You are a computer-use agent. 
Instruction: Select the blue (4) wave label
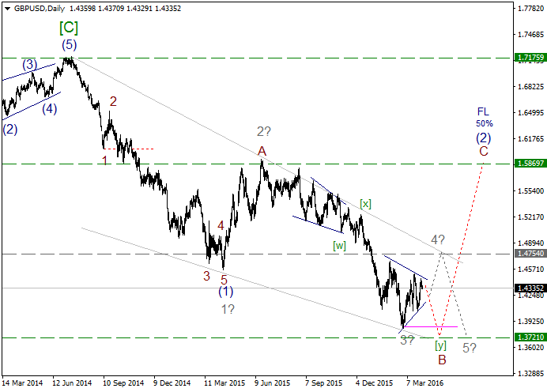click(x=50, y=109)
